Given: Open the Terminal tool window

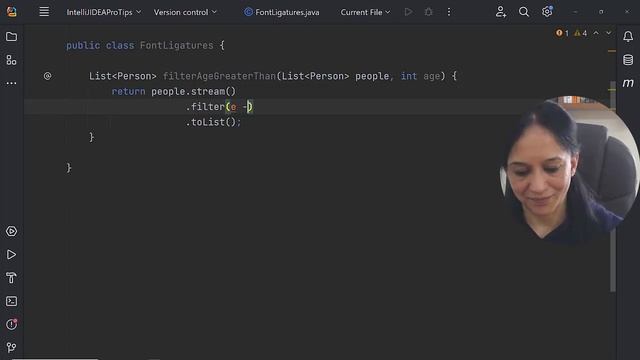Looking at the screenshot, I should (x=11, y=301).
